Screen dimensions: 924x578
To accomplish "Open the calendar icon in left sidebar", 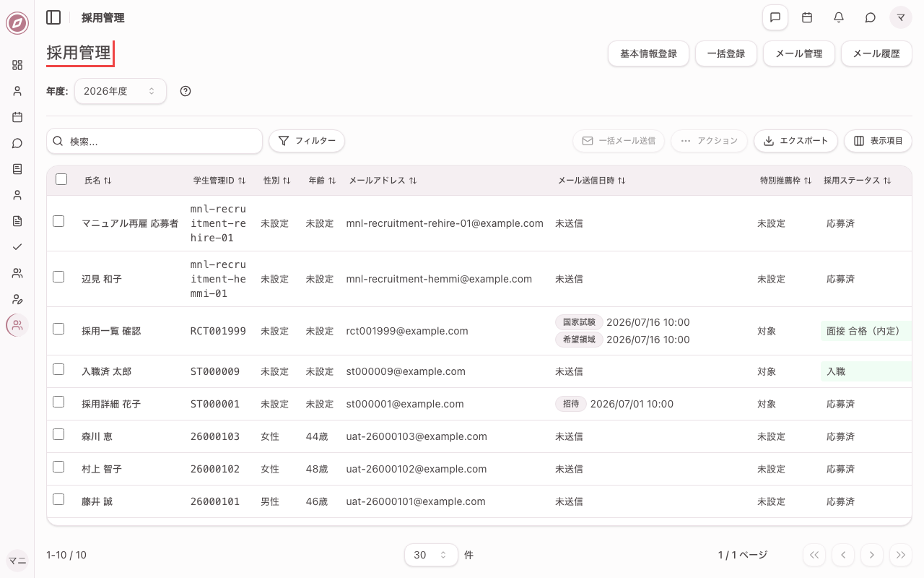I will click(17, 117).
